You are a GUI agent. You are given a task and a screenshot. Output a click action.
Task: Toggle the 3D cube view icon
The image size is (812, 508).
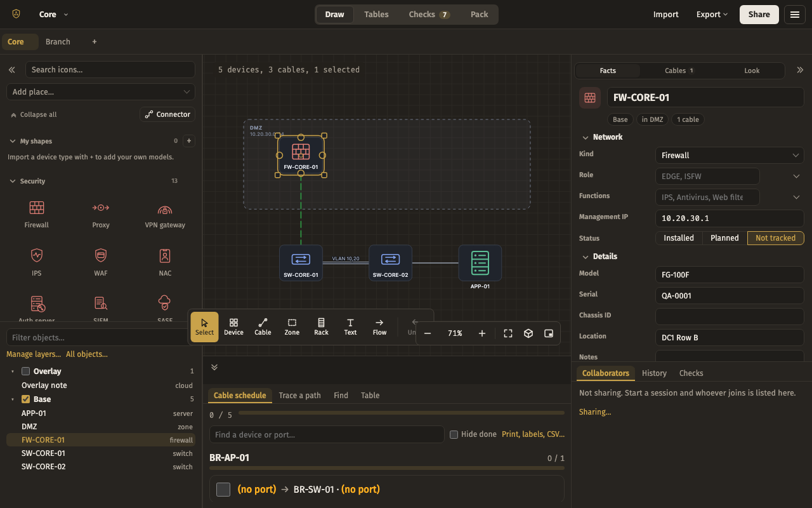pos(528,333)
